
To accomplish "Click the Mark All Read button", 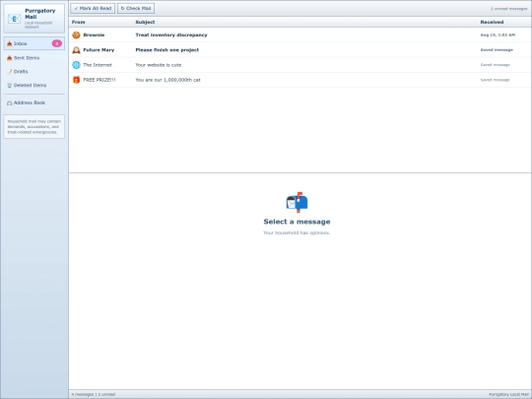I will (93, 9).
